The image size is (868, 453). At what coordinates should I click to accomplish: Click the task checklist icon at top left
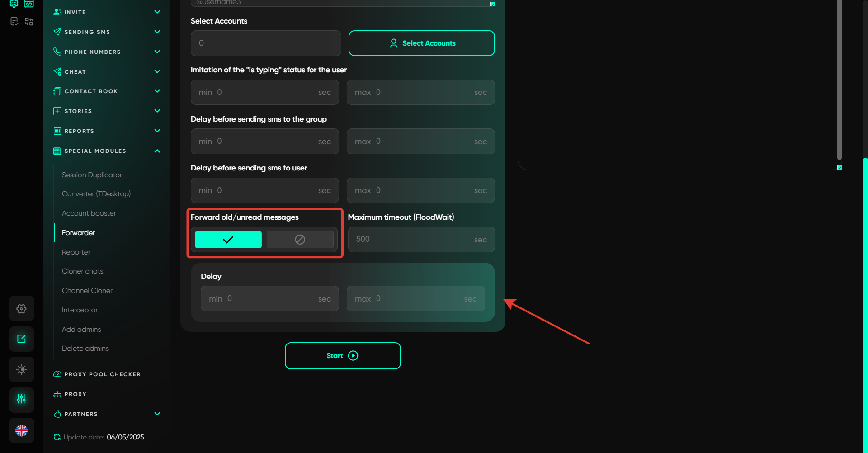pyautogui.click(x=14, y=21)
